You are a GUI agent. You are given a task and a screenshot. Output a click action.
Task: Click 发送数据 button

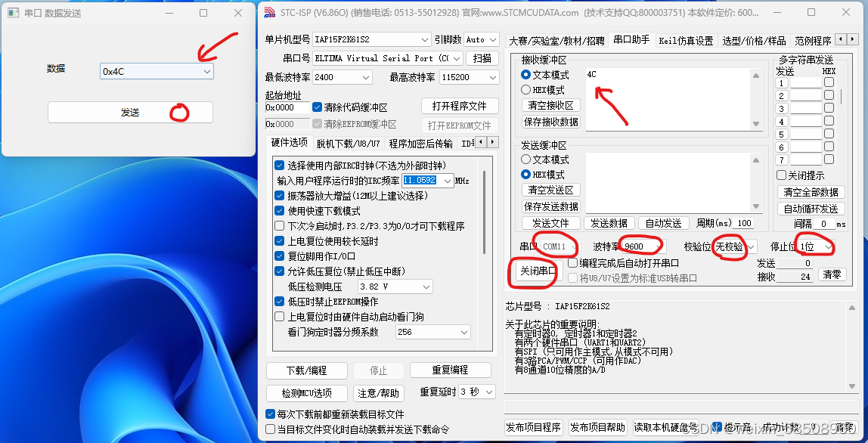click(609, 223)
